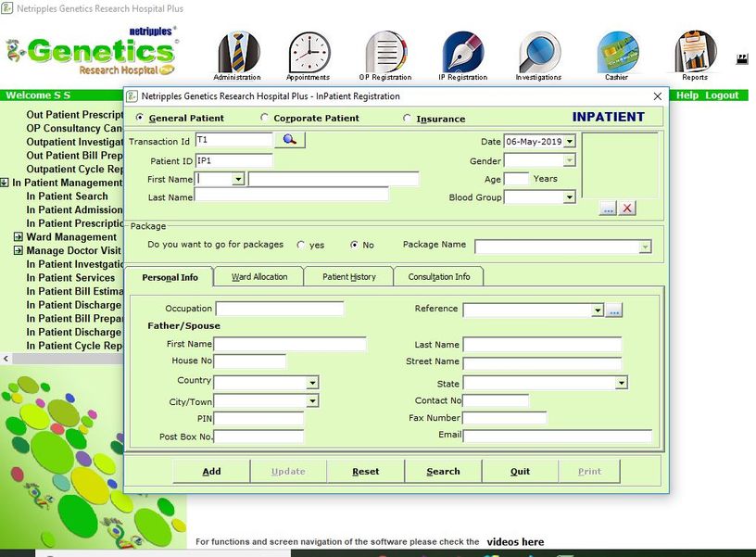The image size is (756, 557).
Task: Open the Reference dropdown
Action: (x=598, y=310)
